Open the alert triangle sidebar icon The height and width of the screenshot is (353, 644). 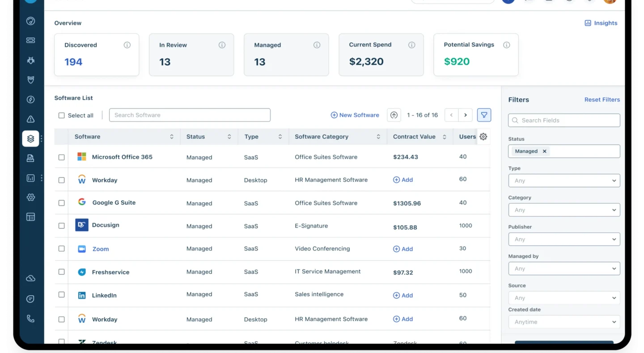30,119
